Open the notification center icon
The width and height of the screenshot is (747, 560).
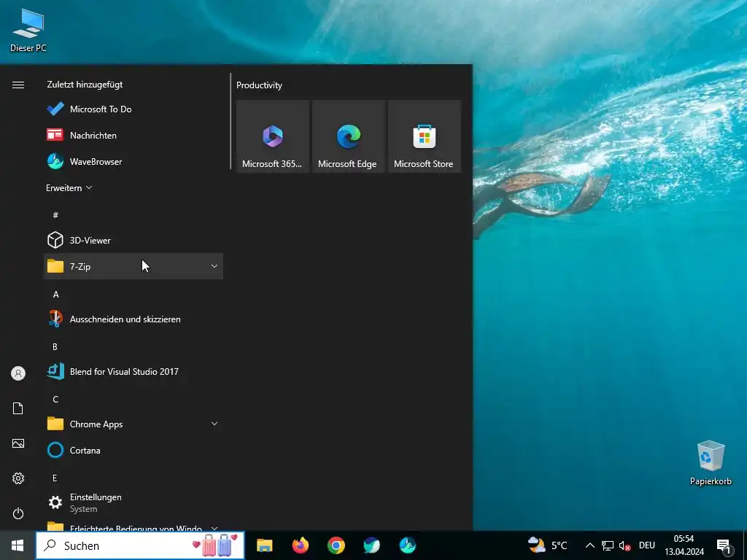click(x=724, y=546)
